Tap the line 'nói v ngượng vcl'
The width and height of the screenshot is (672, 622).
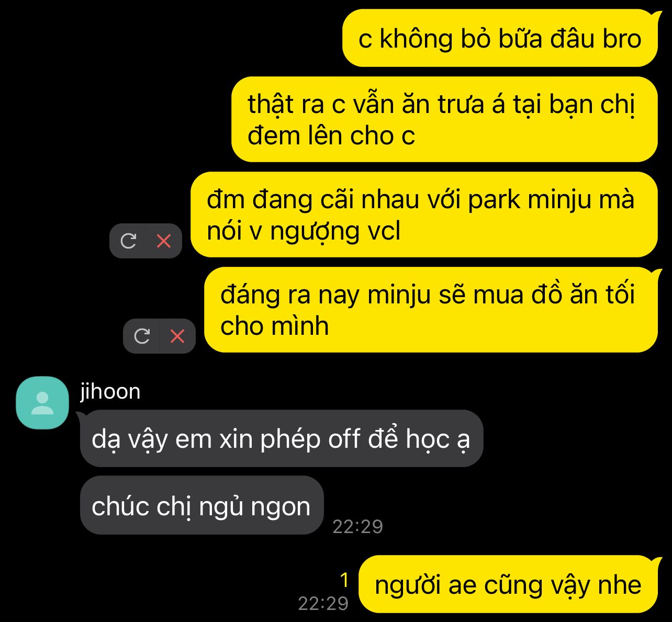(304, 232)
